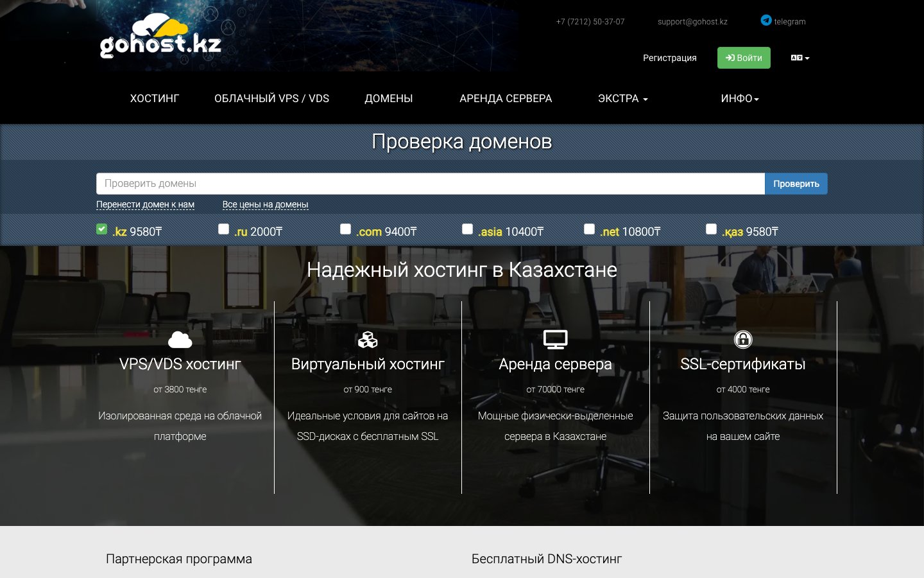Open the ДОМЕНЫ menu item
This screenshot has height=578, width=924.
(x=389, y=99)
